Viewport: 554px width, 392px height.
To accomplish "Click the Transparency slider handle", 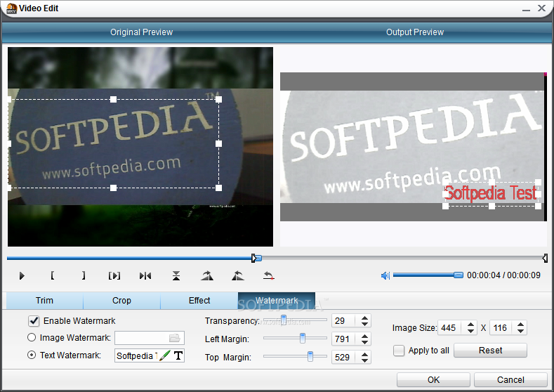I will pos(284,320).
